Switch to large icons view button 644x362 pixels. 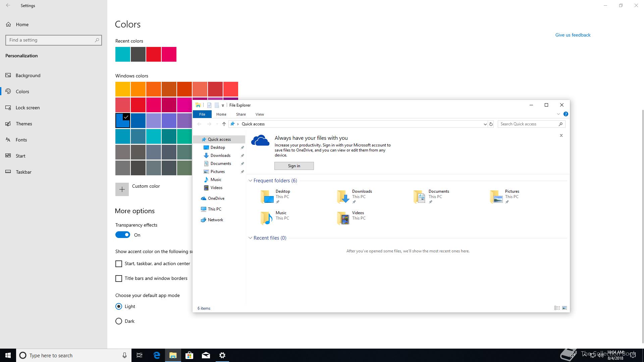tap(565, 308)
